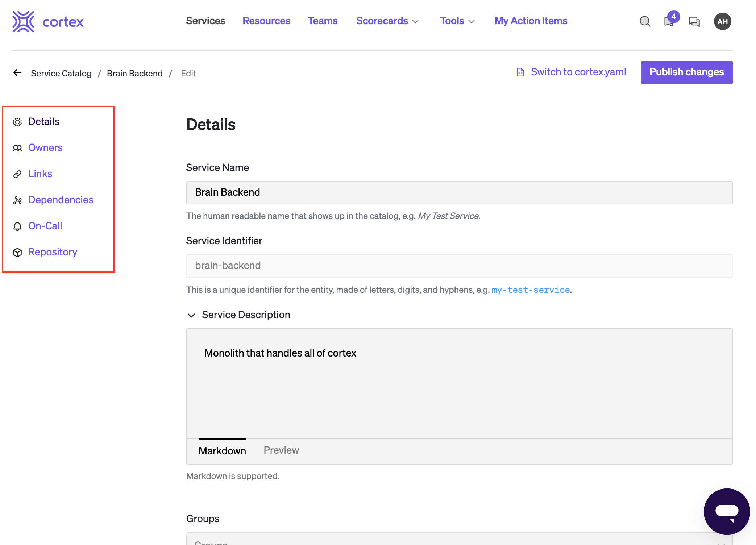Click the Edit breadcrumb text
The image size is (756, 545).
188,74
